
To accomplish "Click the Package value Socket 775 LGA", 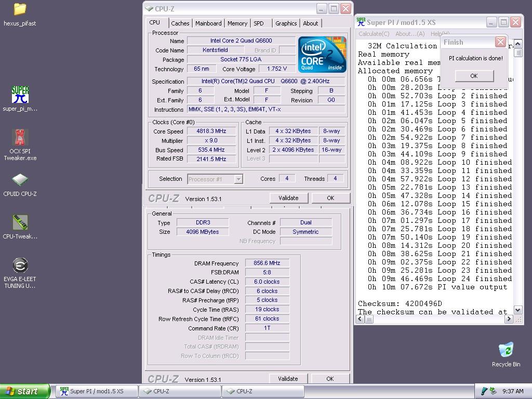I will point(241,59).
